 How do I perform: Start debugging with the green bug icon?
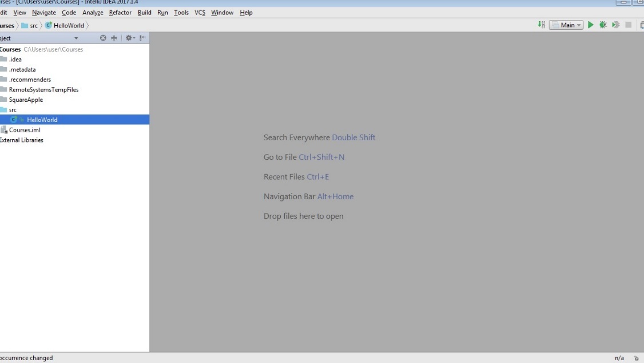[x=603, y=25]
